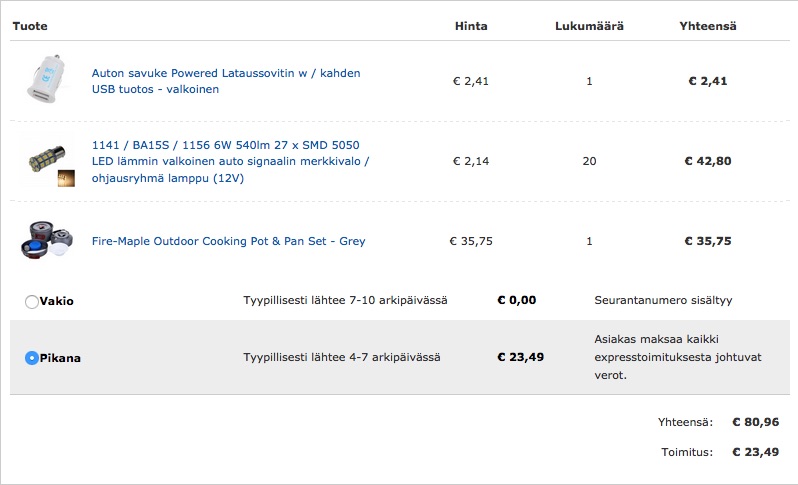Click the quantity 20 for LED bulbs
This screenshot has width=798, height=485.
(x=589, y=161)
